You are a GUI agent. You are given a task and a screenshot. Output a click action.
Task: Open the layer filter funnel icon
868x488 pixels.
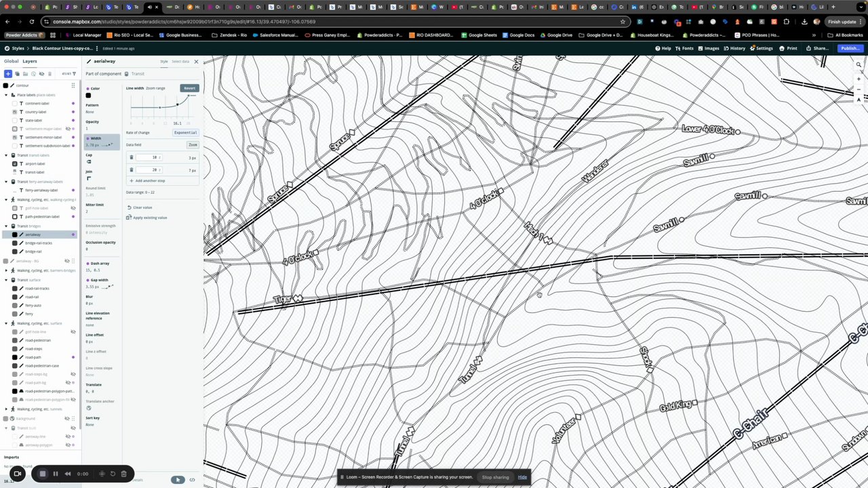[74, 73]
